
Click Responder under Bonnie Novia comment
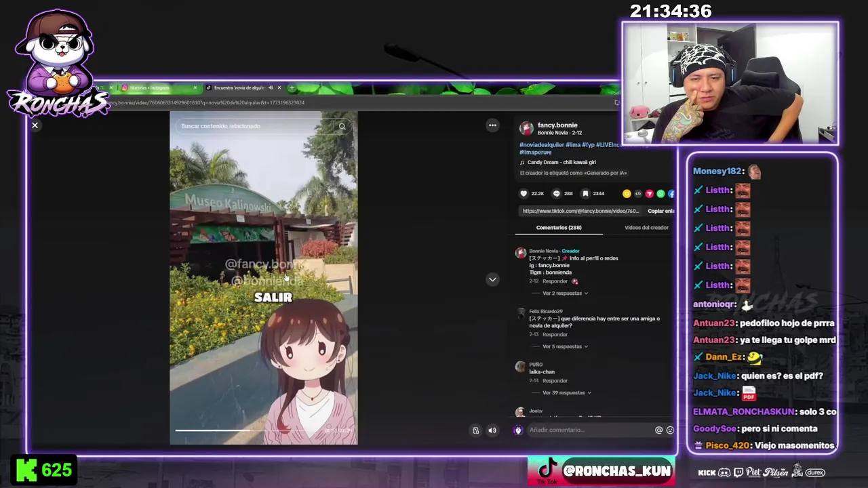pos(555,281)
